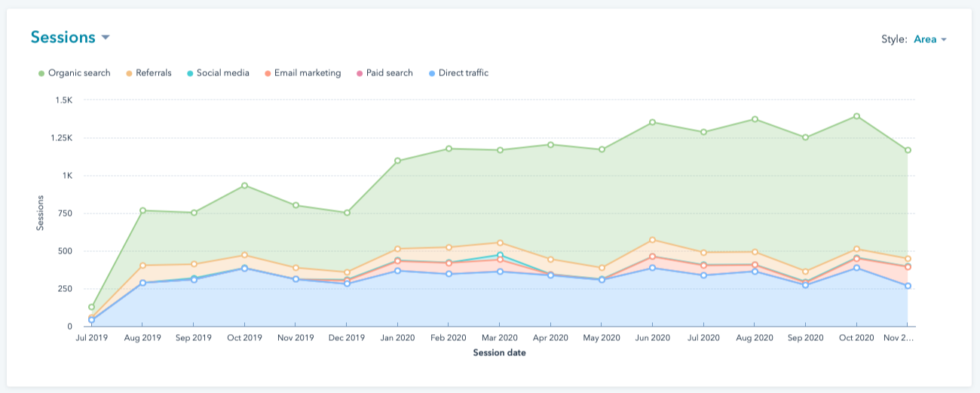Select Social media data point for Mar 2020

tap(499, 255)
